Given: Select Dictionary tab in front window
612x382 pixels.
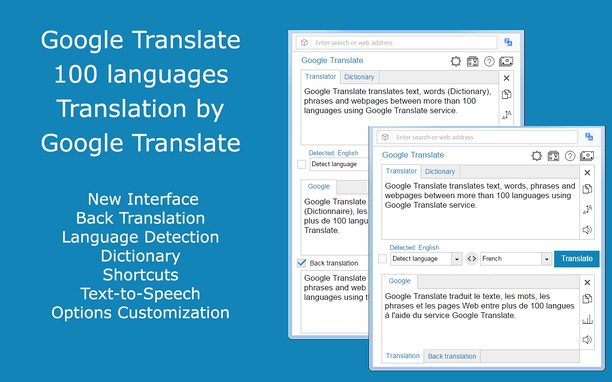Looking at the screenshot, I should pyautogui.click(x=440, y=171).
